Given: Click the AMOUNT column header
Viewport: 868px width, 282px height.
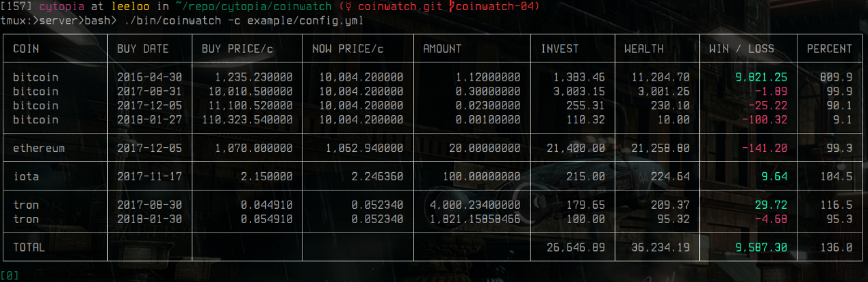Looking at the screenshot, I should [442, 49].
